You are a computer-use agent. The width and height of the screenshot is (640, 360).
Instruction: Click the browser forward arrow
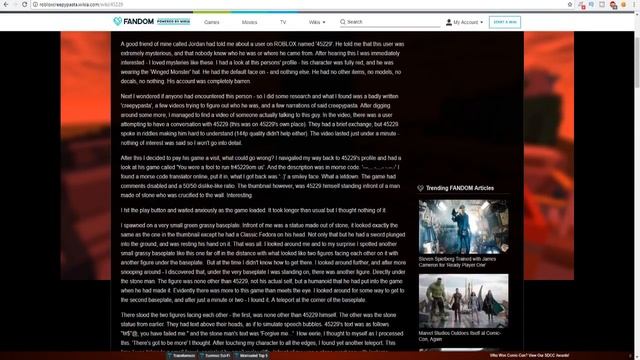pos(15,4)
